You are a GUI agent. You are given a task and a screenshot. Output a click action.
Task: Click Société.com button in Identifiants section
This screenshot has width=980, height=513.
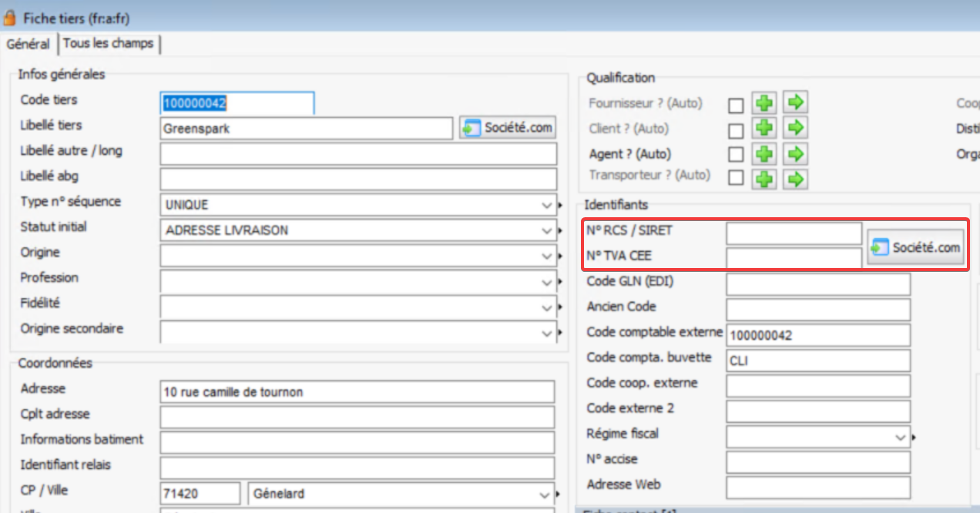(x=916, y=247)
